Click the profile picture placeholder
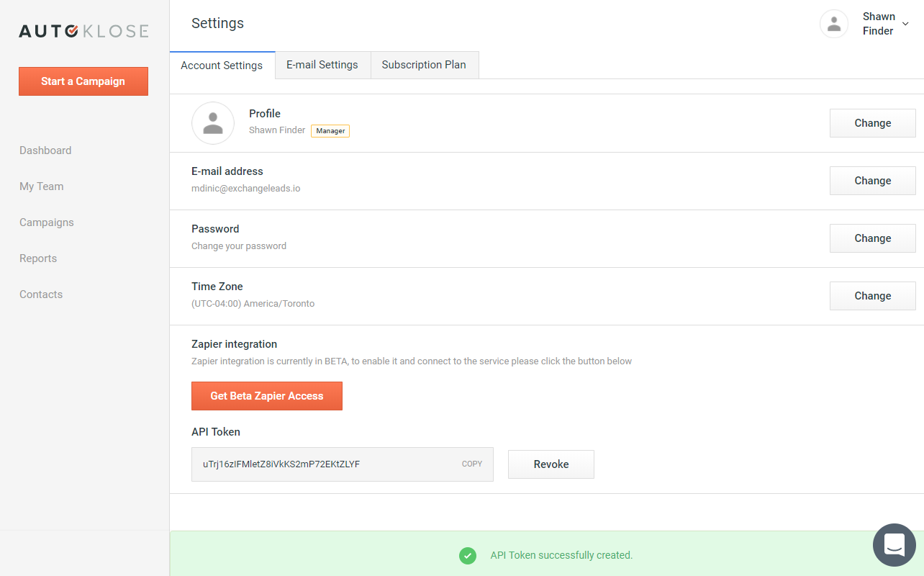Screen dimensions: 924x576 [x=213, y=123]
